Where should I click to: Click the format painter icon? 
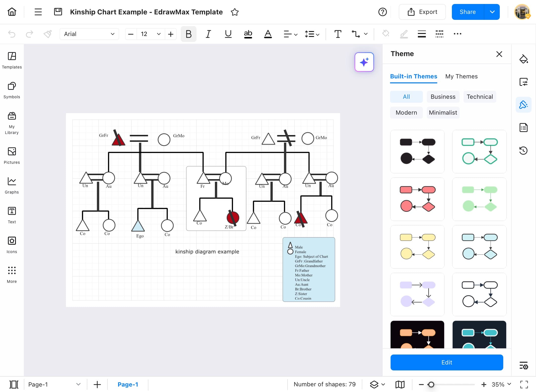coord(47,34)
